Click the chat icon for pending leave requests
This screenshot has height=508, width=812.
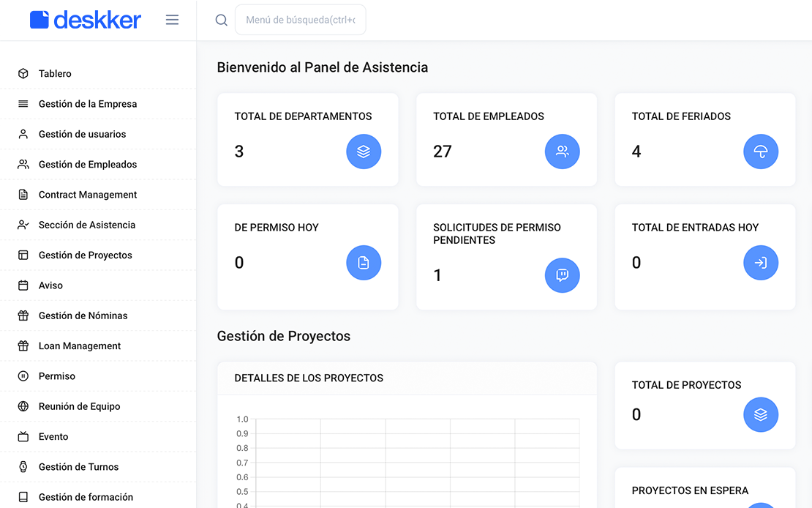point(562,275)
